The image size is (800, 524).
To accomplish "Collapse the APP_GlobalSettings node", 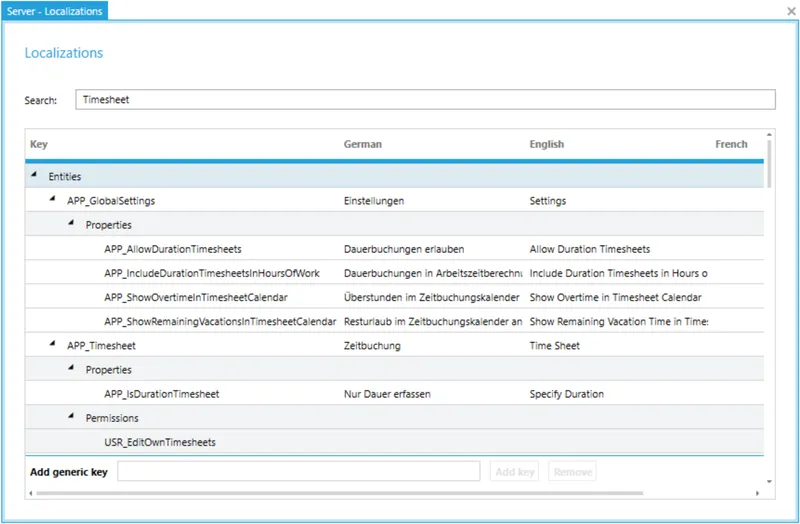I will (x=53, y=200).
